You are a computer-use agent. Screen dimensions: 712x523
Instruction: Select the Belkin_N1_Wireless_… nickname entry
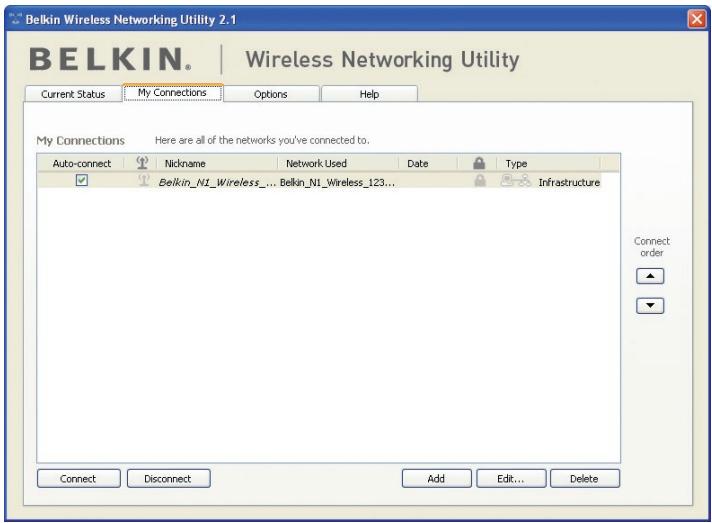click(217, 182)
